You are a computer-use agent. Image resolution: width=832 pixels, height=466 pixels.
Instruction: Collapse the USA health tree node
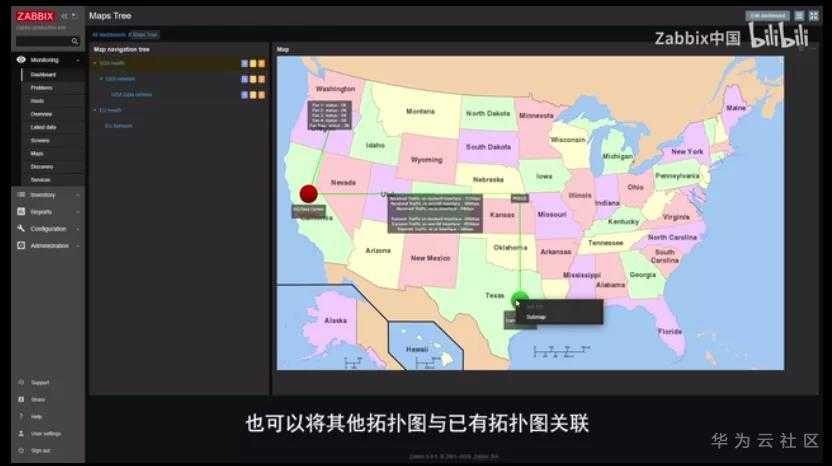point(95,63)
